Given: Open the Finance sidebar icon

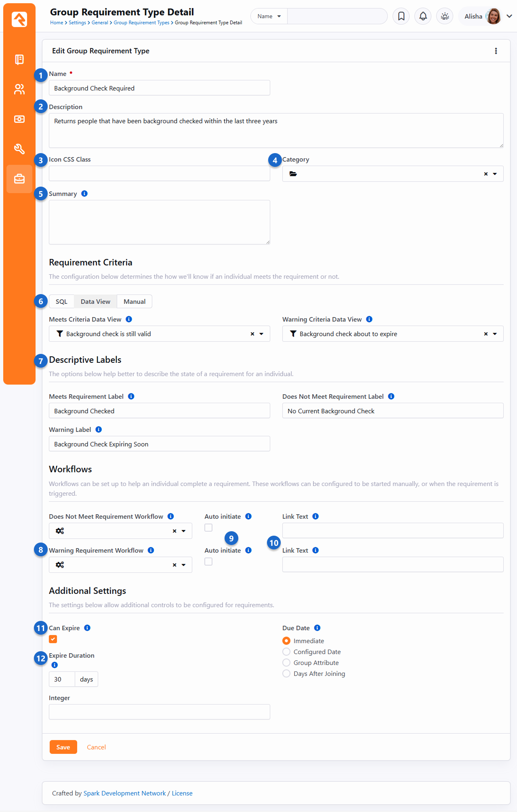Looking at the screenshot, I should (19, 119).
